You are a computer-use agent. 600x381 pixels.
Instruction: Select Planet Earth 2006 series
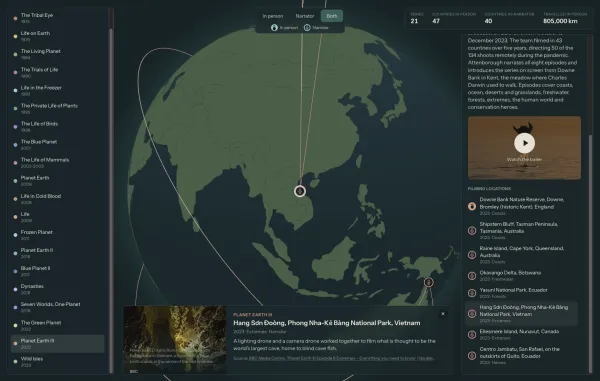click(x=57, y=181)
